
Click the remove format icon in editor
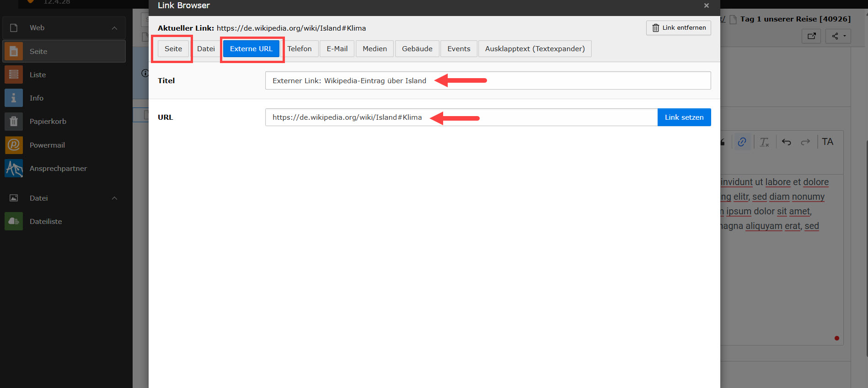764,142
